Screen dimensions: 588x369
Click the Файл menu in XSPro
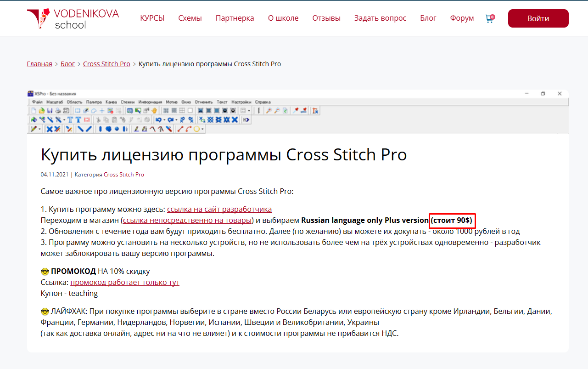pos(38,102)
